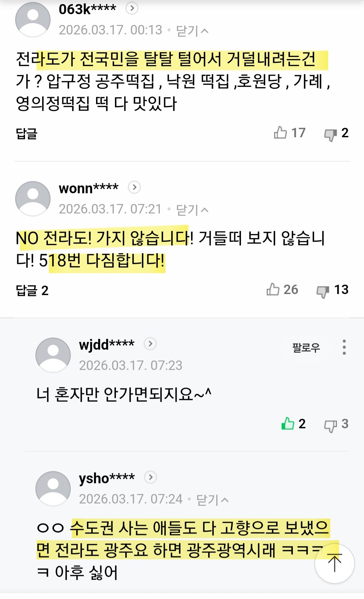The height and width of the screenshot is (599, 364).
Task: Tap the scroll-to-top arrow button
Action: pos(335,563)
